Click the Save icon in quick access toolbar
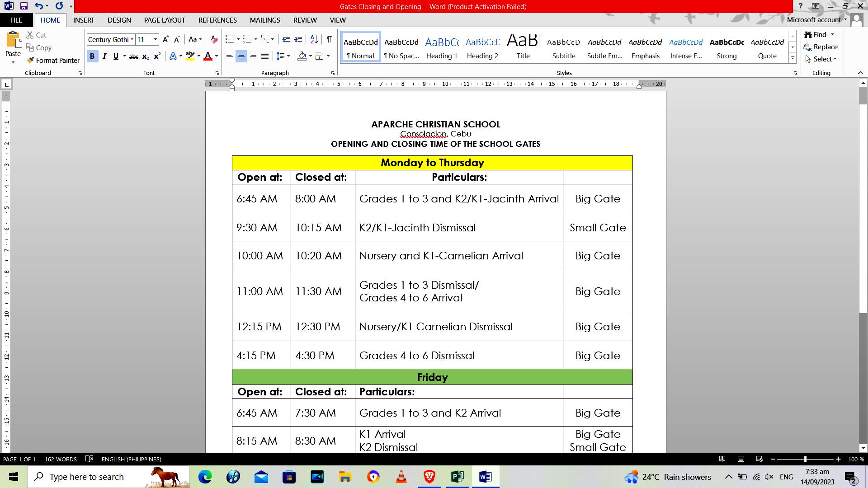868x488 pixels. [24, 6]
